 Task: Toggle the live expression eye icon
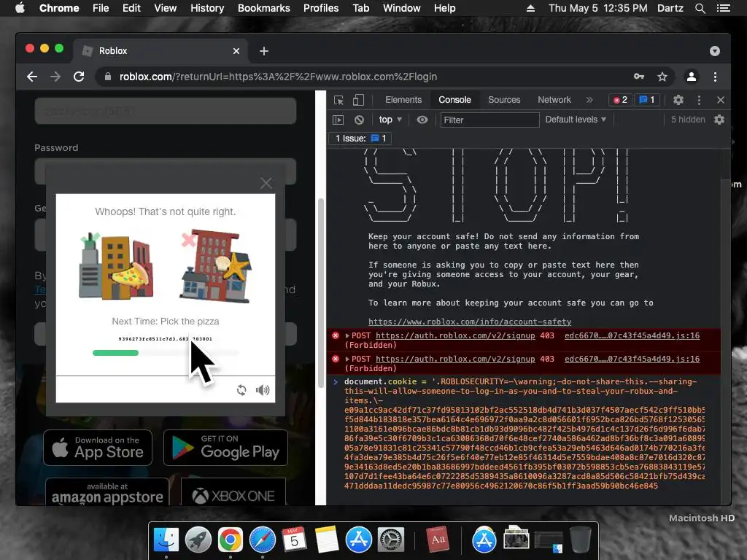coord(422,120)
